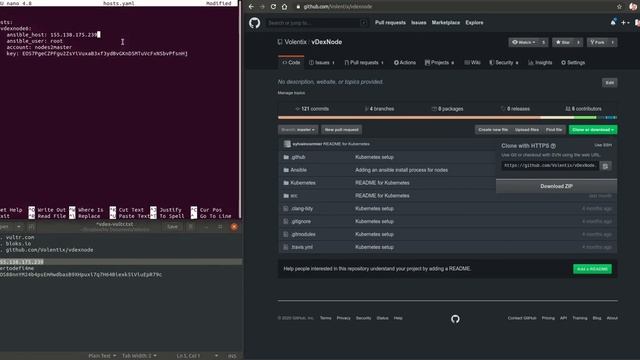View the 121 commits
This screenshot has width=640, height=360.
(x=312, y=109)
